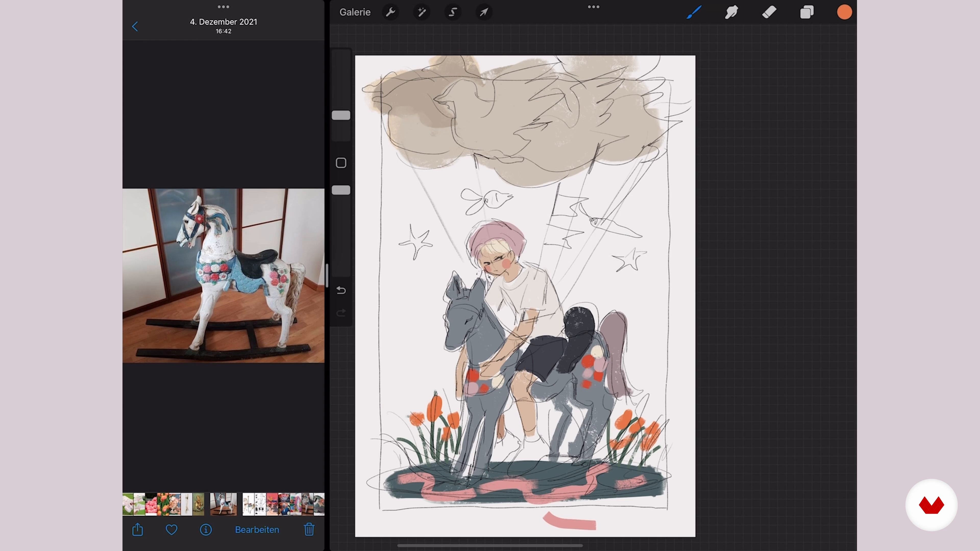Tap the rocking horse reference photo
Image resolution: width=980 pixels, height=551 pixels.
coord(223,276)
